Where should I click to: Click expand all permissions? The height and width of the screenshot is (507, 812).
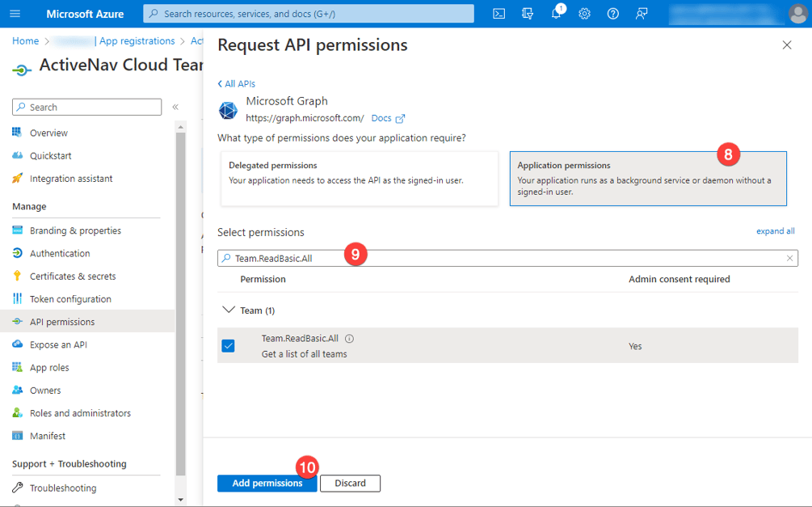point(775,230)
